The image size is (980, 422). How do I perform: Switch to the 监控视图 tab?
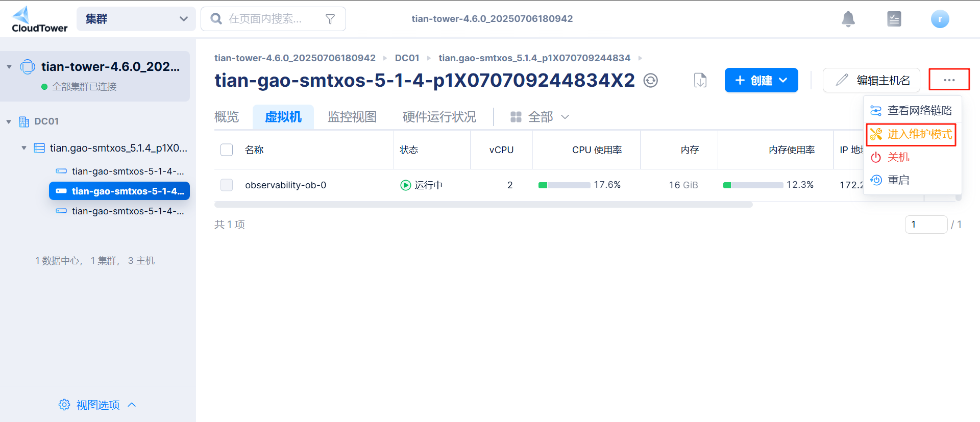point(352,117)
